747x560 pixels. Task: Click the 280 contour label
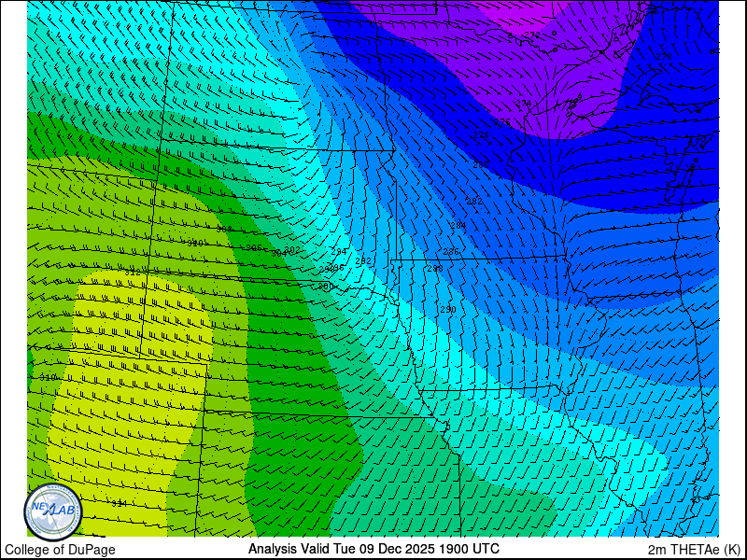pos(481,164)
